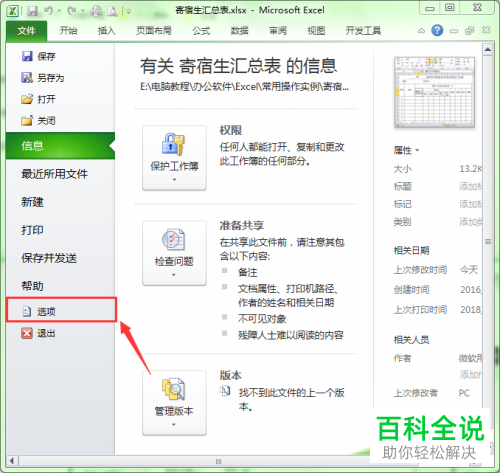This screenshot has width=500, height=473.
Task: Click the 权限 heading
Action: pos(231,130)
